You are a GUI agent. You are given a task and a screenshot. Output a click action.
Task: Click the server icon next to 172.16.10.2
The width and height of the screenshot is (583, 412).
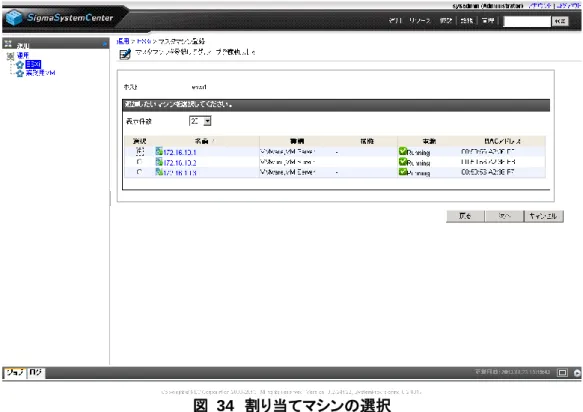(159, 161)
